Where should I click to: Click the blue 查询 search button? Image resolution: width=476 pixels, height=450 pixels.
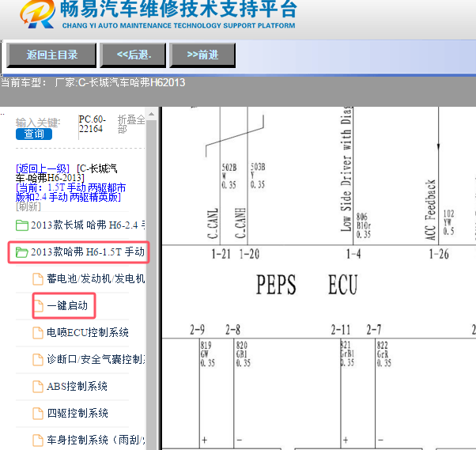point(34,134)
